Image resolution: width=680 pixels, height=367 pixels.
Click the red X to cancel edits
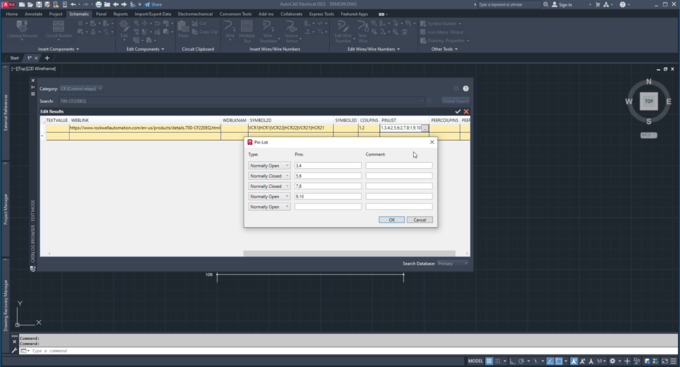466,111
